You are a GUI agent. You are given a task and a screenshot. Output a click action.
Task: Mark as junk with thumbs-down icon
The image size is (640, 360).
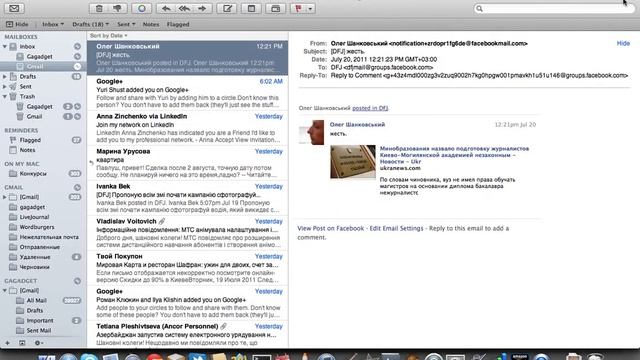(118, 8)
